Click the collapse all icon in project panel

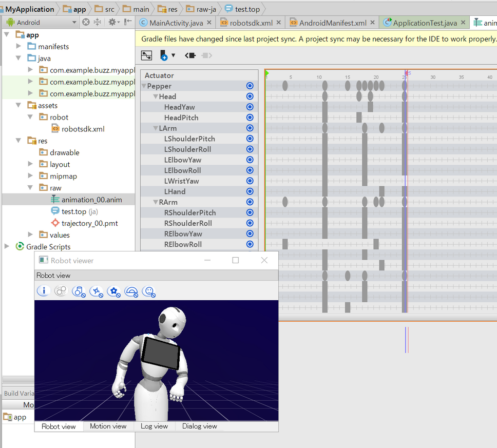click(97, 22)
